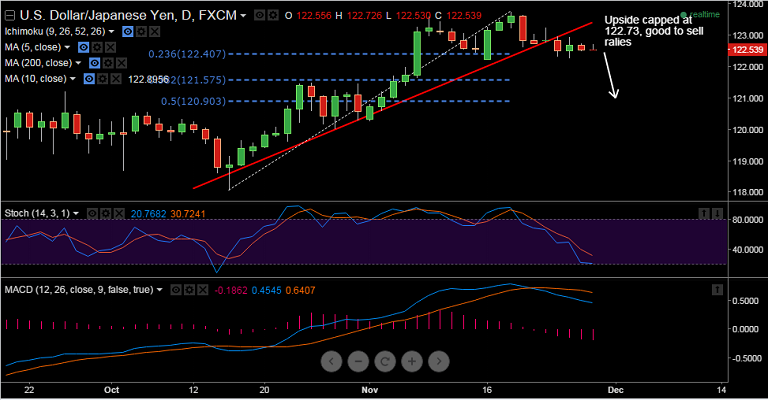Select the Ichimoku (9, 26, 52, 26) legend label

(x=55, y=32)
